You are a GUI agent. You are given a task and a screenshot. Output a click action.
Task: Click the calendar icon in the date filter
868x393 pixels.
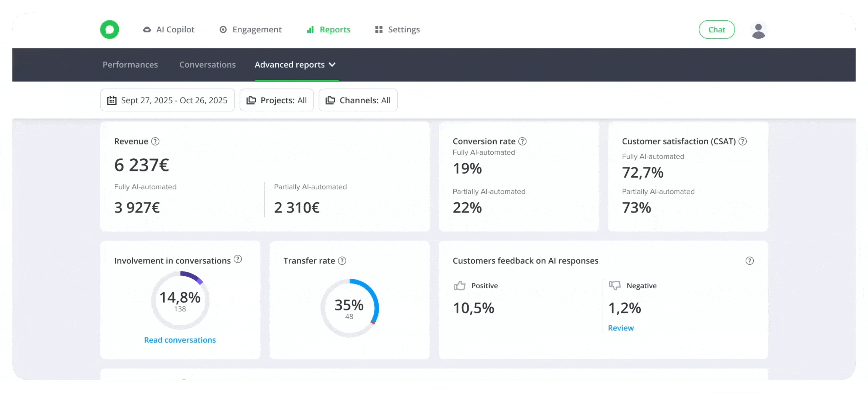tap(112, 100)
